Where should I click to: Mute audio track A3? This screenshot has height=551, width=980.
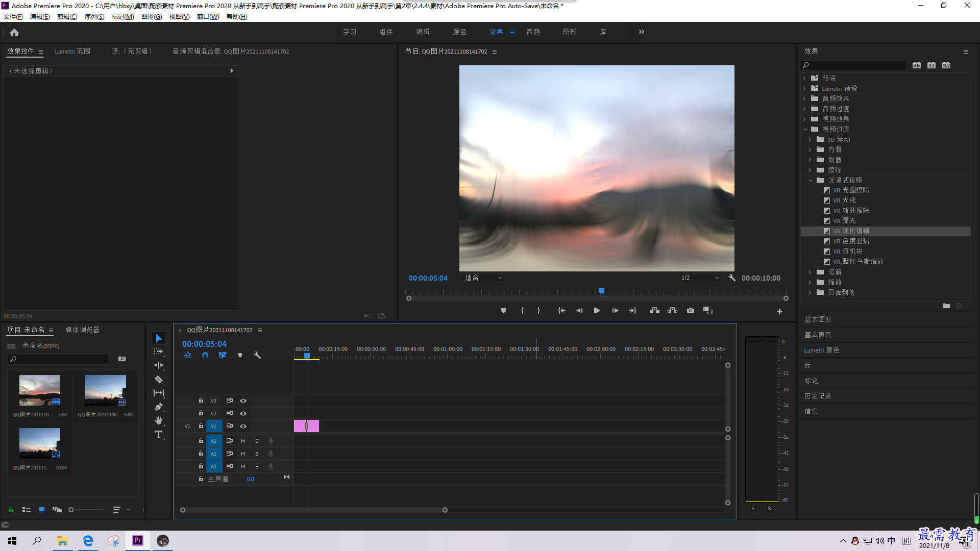click(x=243, y=466)
